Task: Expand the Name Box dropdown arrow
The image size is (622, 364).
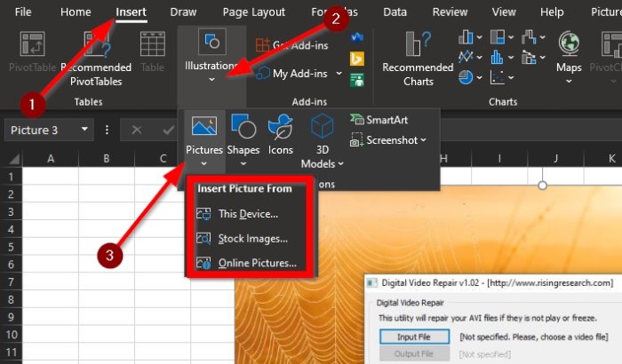Action: (84, 130)
